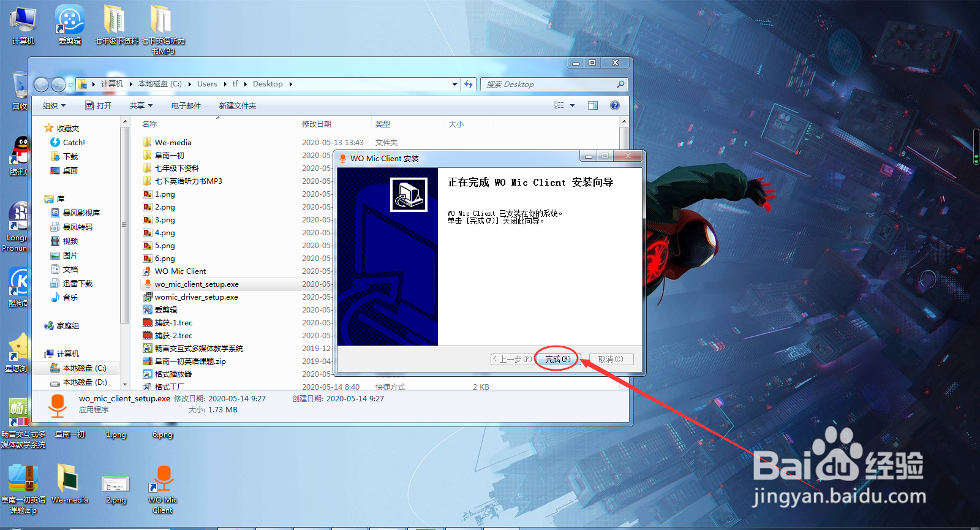This screenshot has height=530, width=980.
Task: Open the 七下英语听力书MP3 desktop folder
Action: 163,29
